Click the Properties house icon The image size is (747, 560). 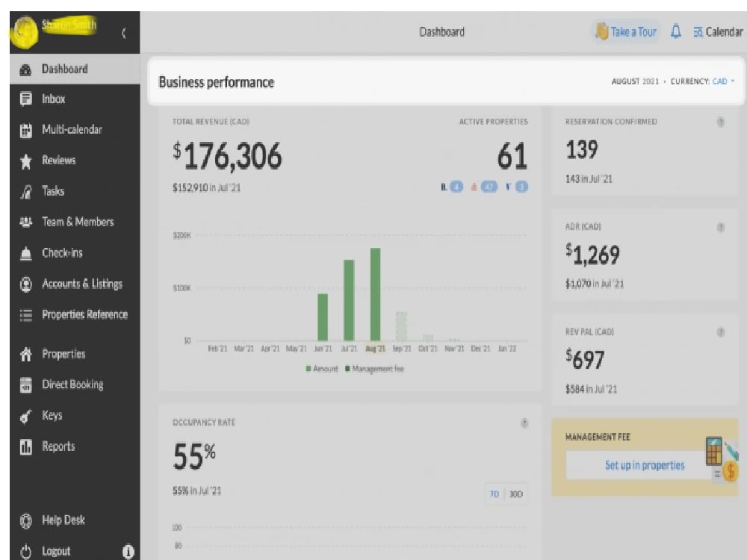(25, 354)
